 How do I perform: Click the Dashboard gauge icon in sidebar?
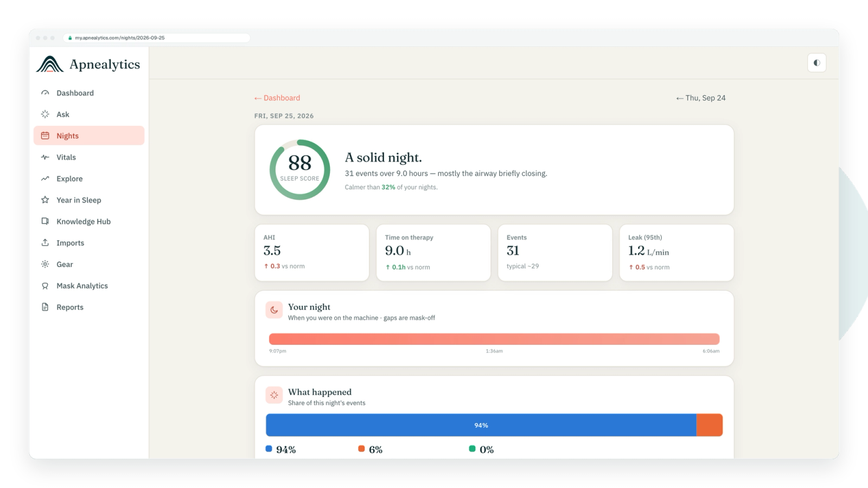(45, 93)
